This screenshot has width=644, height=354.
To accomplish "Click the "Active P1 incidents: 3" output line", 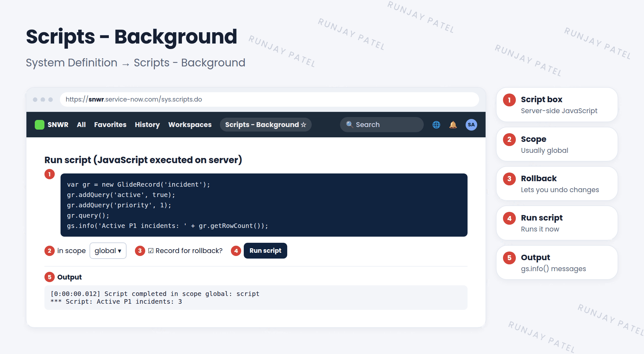I will tap(116, 301).
